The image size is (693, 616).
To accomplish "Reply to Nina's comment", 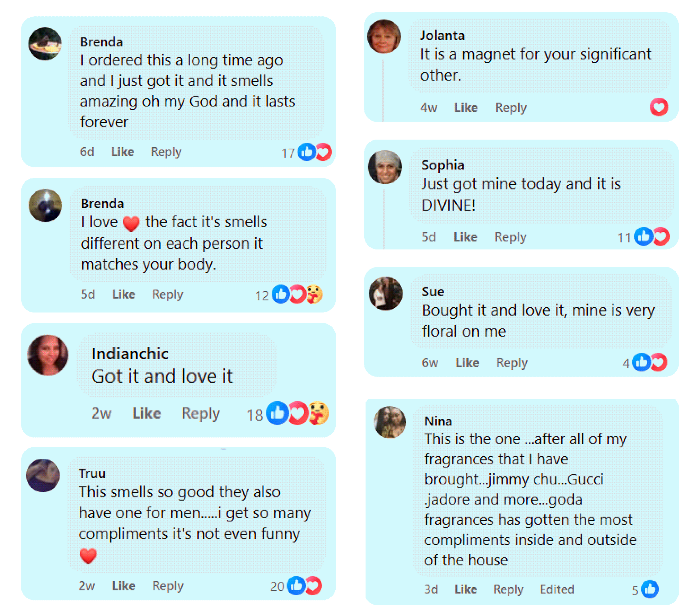I will pos(508,589).
